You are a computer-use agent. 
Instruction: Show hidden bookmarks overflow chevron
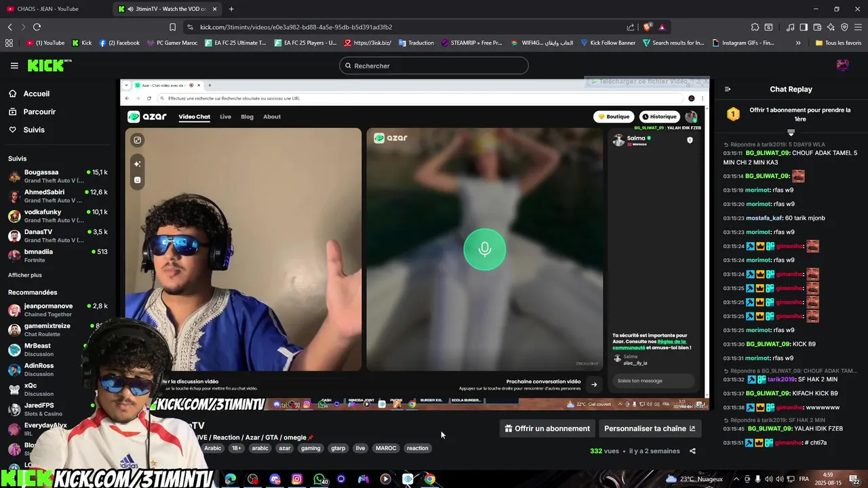[798, 43]
